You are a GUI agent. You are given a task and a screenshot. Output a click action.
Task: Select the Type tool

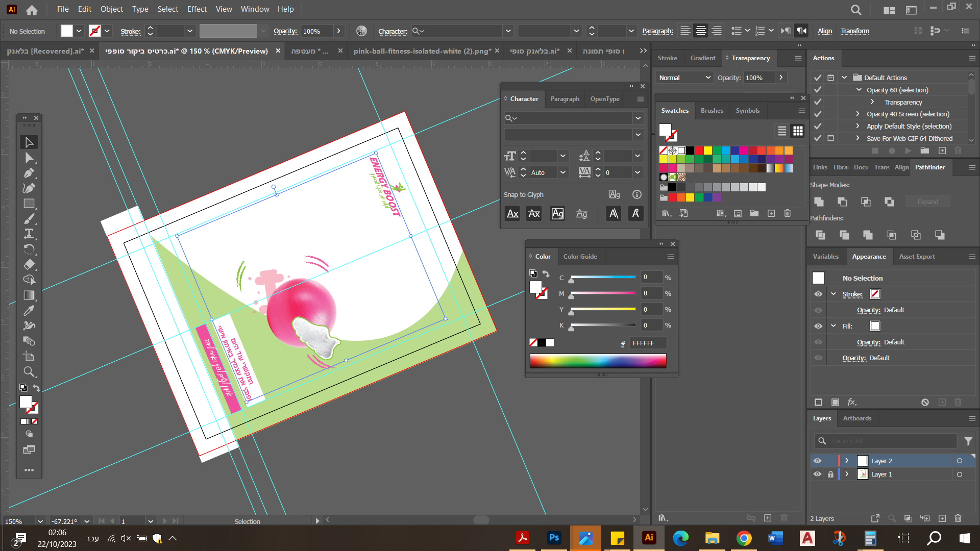click(x=29, y=234)
